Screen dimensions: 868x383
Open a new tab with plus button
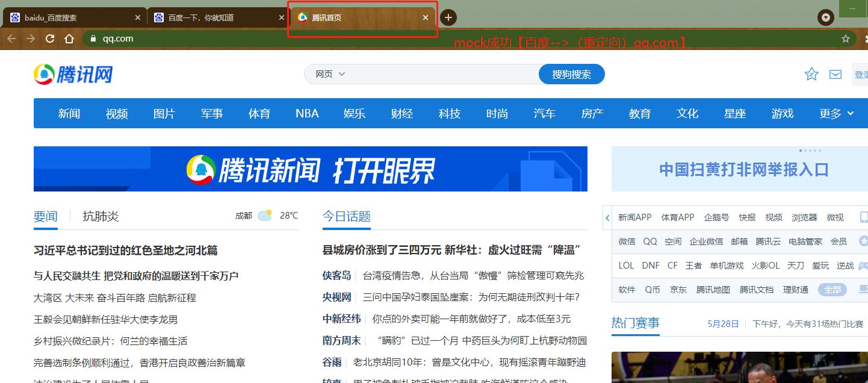point(448,17)
